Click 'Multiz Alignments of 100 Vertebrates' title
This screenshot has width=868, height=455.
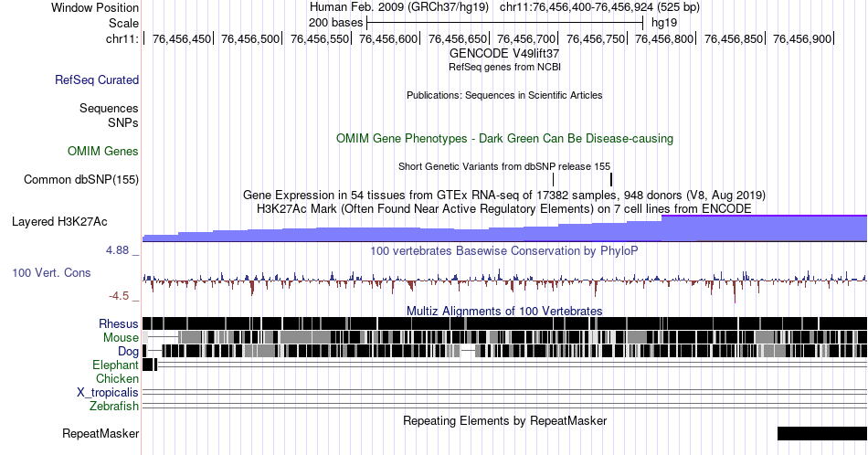tap(504, 311)
